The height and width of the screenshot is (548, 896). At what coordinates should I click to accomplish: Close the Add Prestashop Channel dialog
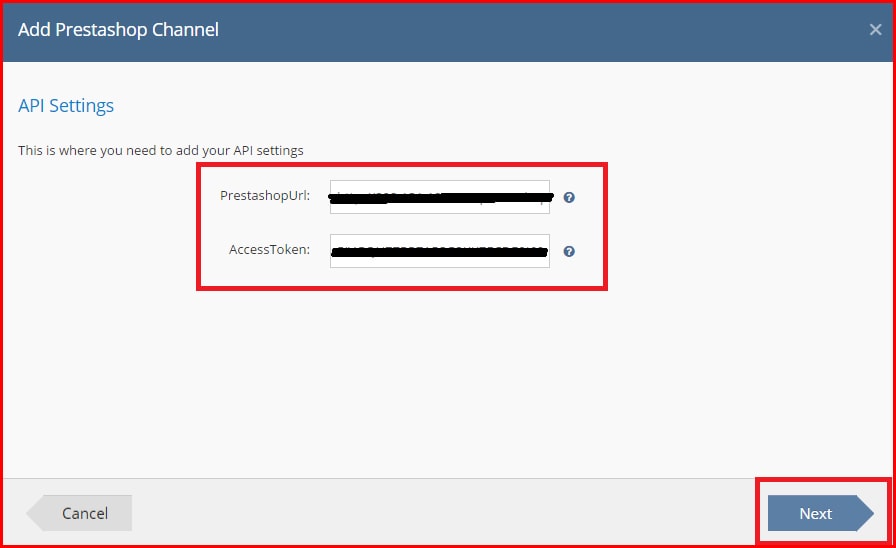[x=875, y=30]
